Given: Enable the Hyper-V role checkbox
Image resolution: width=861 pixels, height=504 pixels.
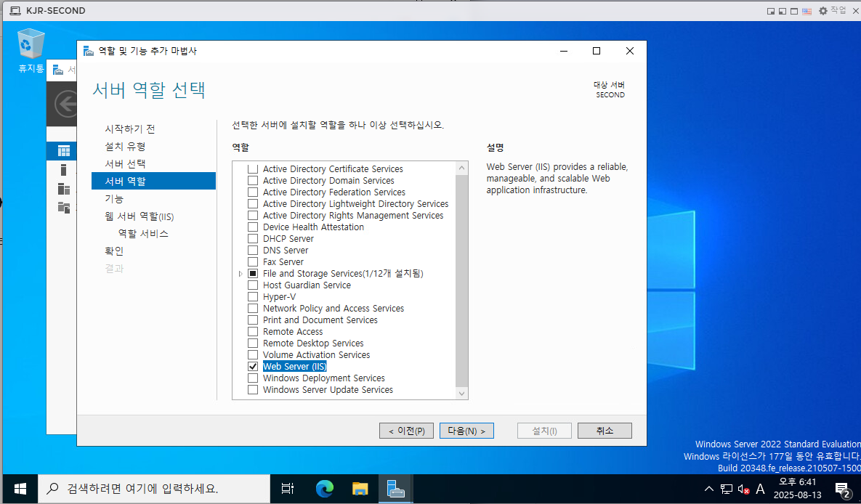Looking at the screenshot, I should (253, 297).
